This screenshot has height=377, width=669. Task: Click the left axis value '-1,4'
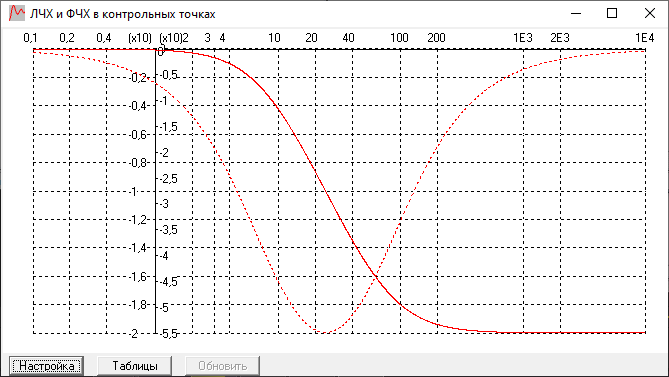[139, 248]
